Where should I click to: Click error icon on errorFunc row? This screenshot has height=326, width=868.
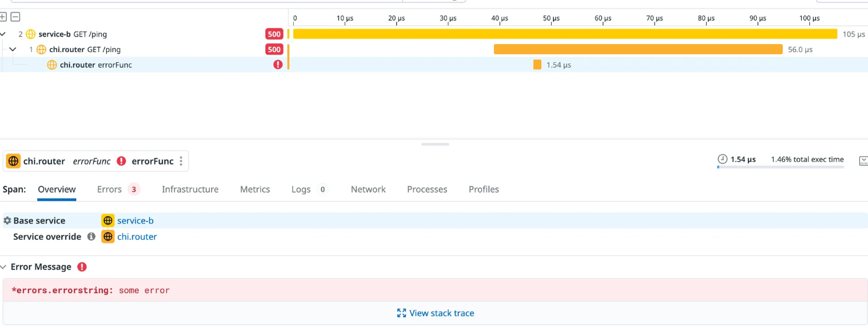278,65
